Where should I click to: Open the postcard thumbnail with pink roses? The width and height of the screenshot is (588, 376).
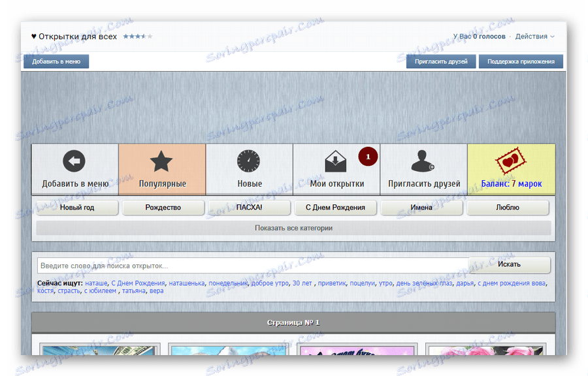coord(485,349)
